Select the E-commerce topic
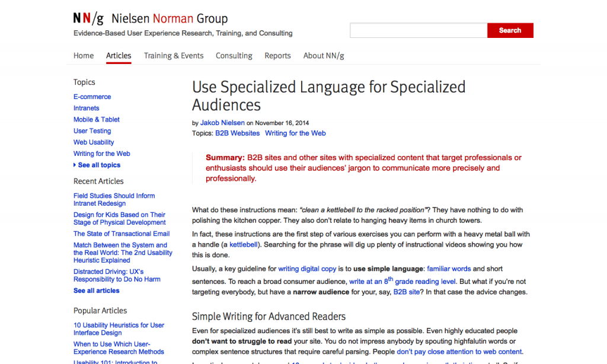Viewport: 607px width, 364px height. point(92,97)
